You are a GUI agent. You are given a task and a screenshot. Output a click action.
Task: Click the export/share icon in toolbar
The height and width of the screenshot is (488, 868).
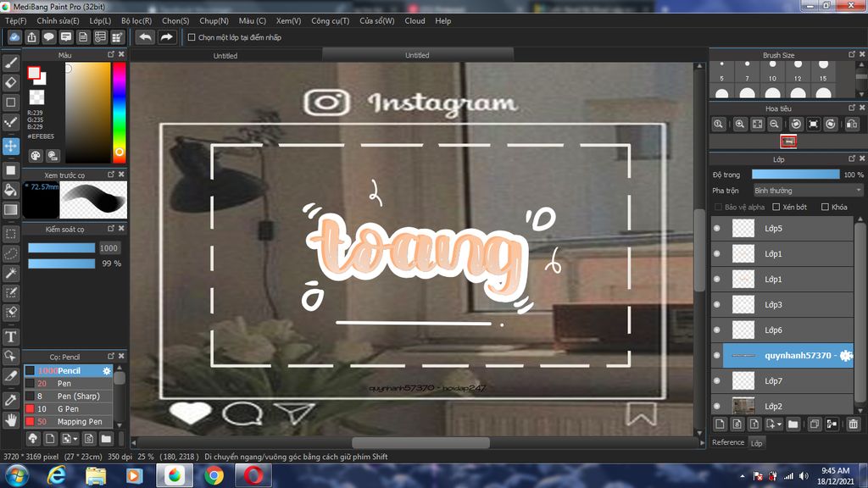(31, 37)
